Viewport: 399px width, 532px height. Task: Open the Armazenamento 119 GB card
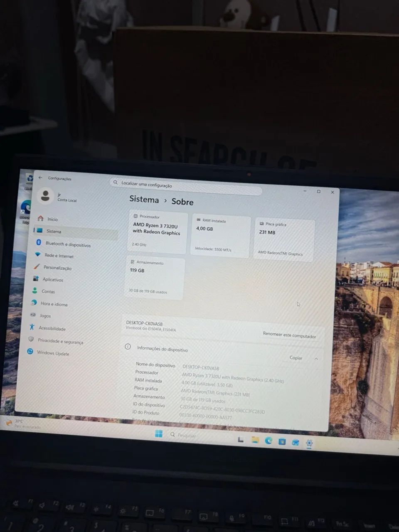tap(155, 277)
